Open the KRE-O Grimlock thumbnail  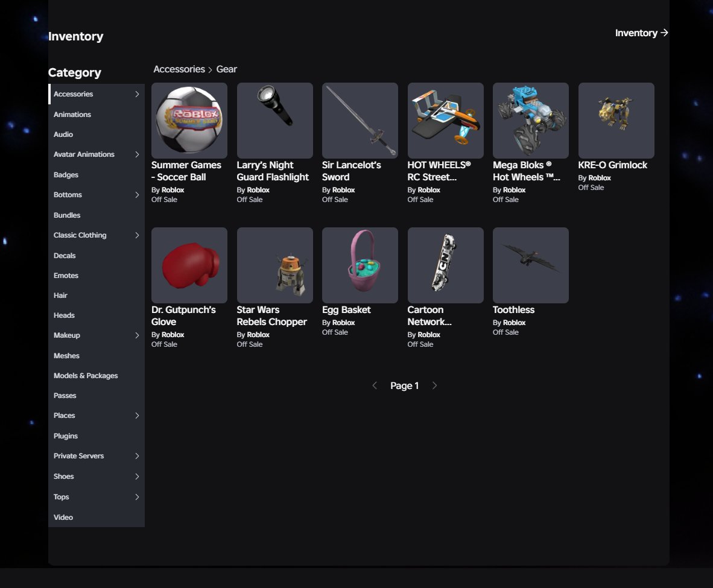click(616, 121)
